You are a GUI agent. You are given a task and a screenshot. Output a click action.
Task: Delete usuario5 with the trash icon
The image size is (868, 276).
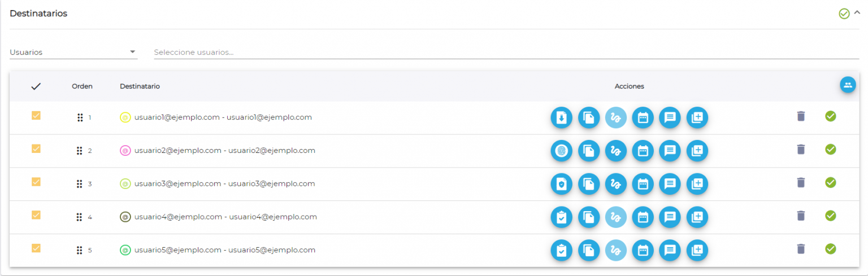[x=800, y=249]
